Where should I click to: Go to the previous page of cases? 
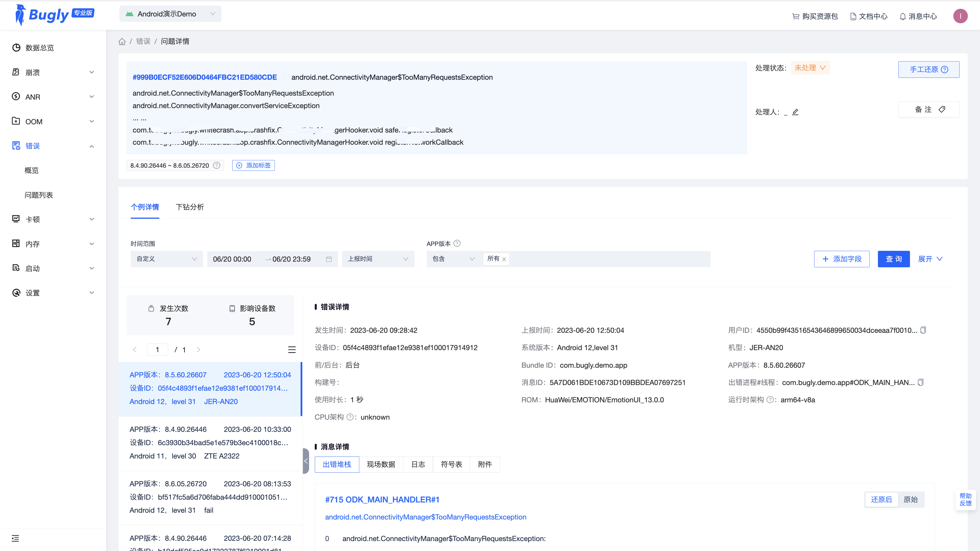click(135, 349)
